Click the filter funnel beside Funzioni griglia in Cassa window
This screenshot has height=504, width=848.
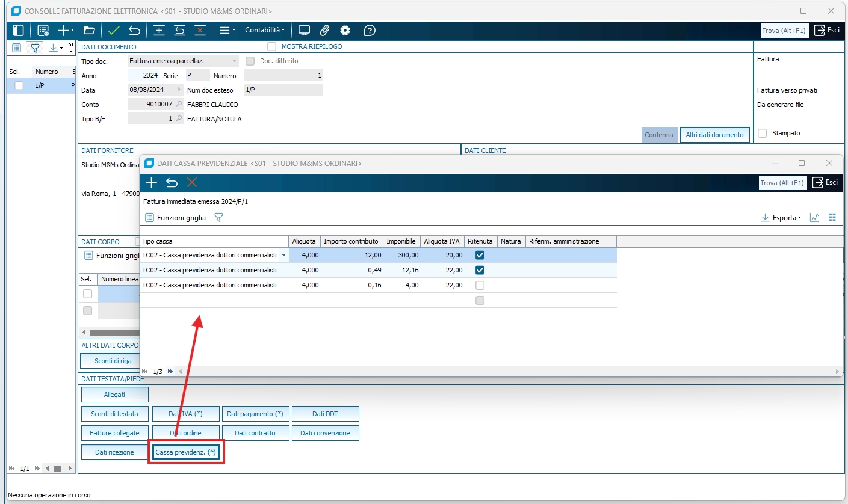(x=218, y=218)
